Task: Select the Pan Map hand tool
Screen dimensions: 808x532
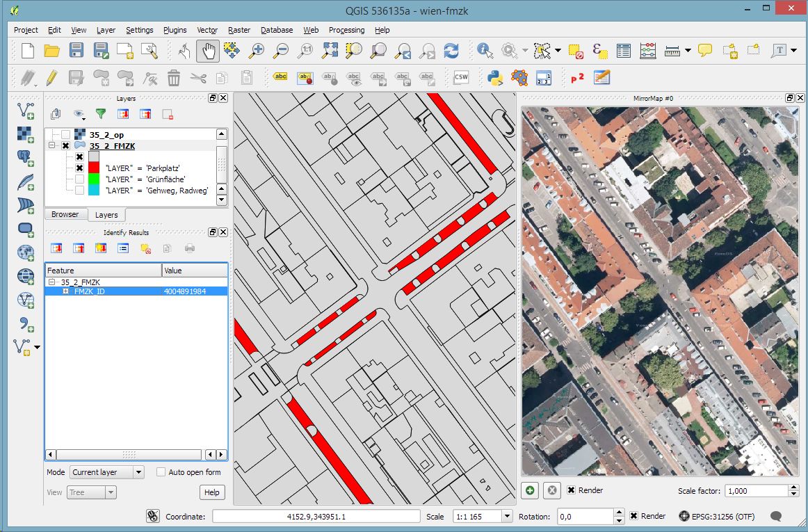Action: click(x=208, y=51)
